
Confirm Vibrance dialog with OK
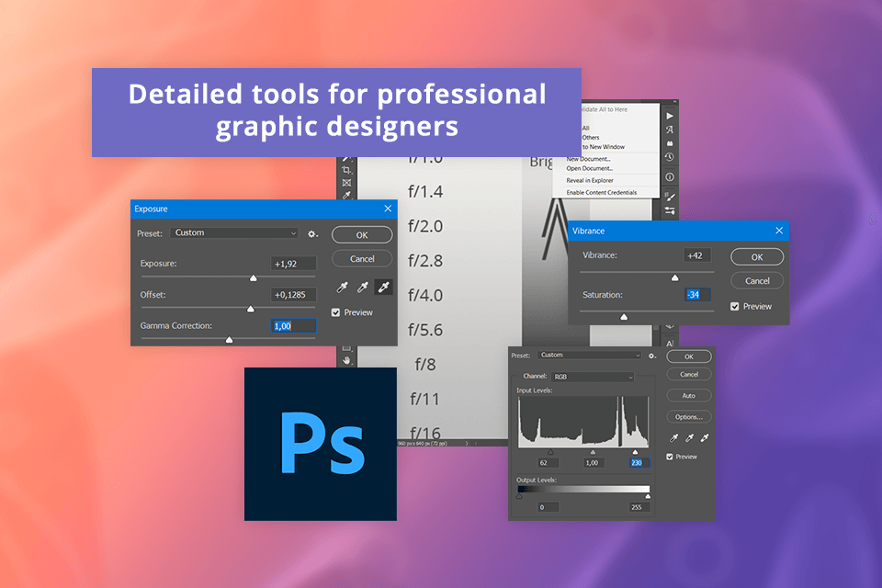point(757,257)
